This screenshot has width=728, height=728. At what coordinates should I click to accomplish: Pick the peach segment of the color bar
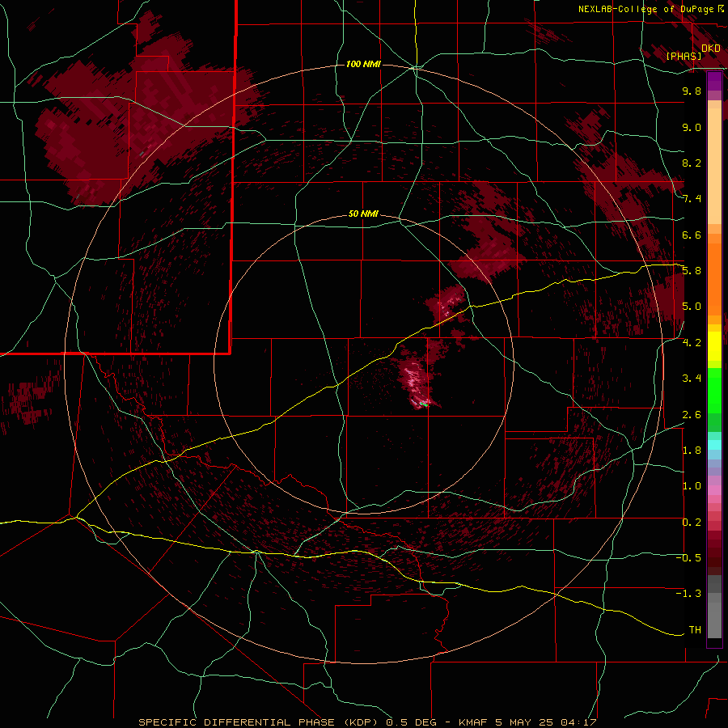(x=714, y=166)
